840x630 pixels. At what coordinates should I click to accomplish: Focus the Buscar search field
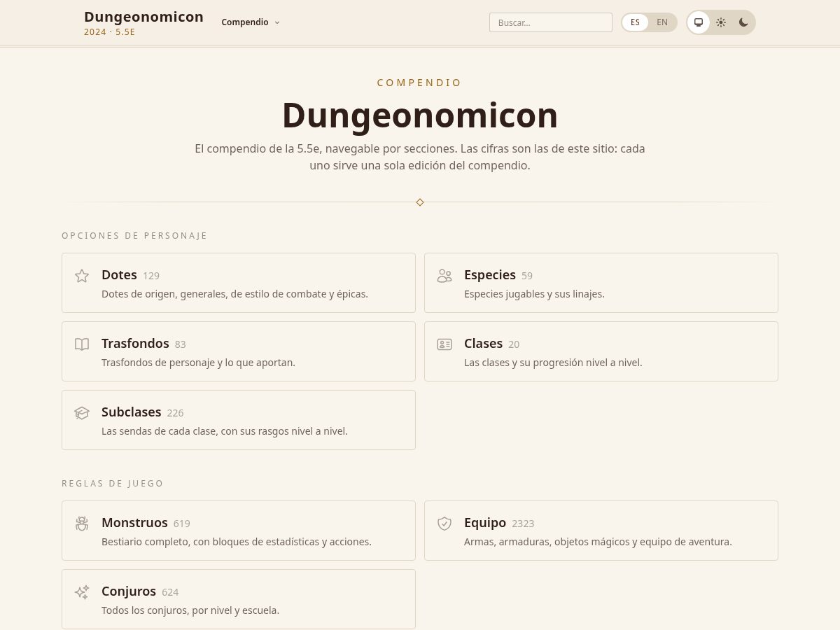551,22
